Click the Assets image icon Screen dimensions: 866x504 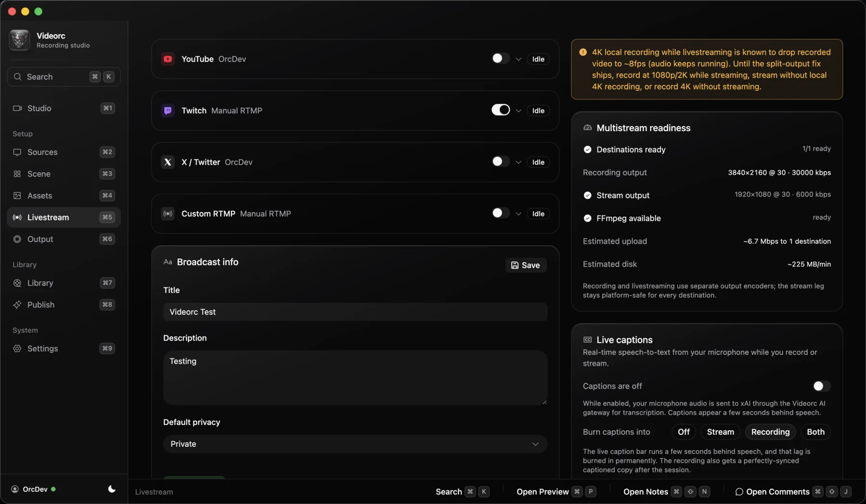(17, 196)
